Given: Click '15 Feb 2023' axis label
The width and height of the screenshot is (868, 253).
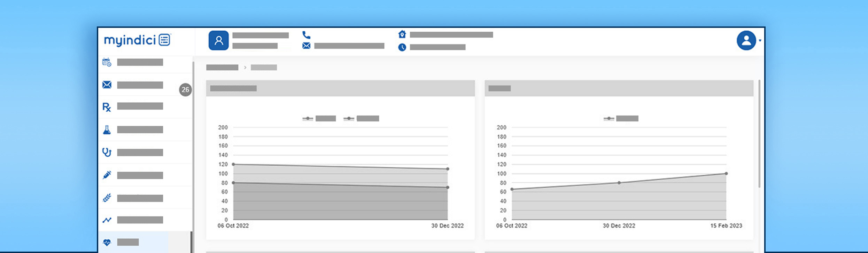Looking at the screenshot, I should tap(726, 226).
